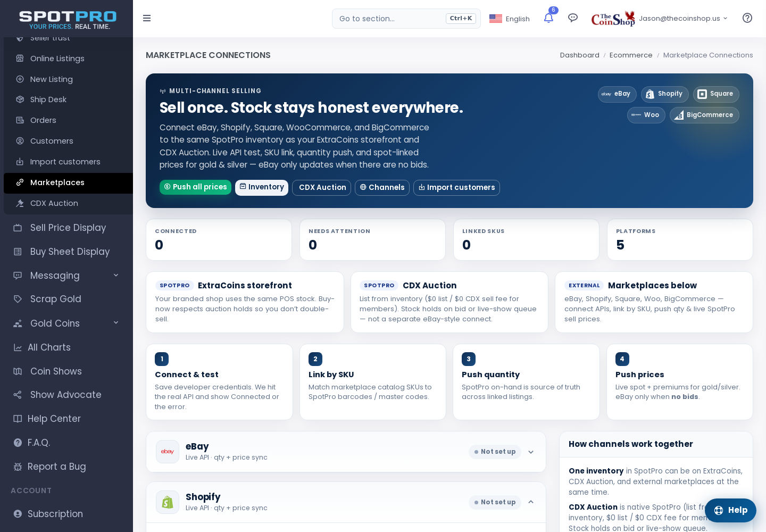Click the Ship Desk box icon
766x532 pixels.
click(20, 99)
